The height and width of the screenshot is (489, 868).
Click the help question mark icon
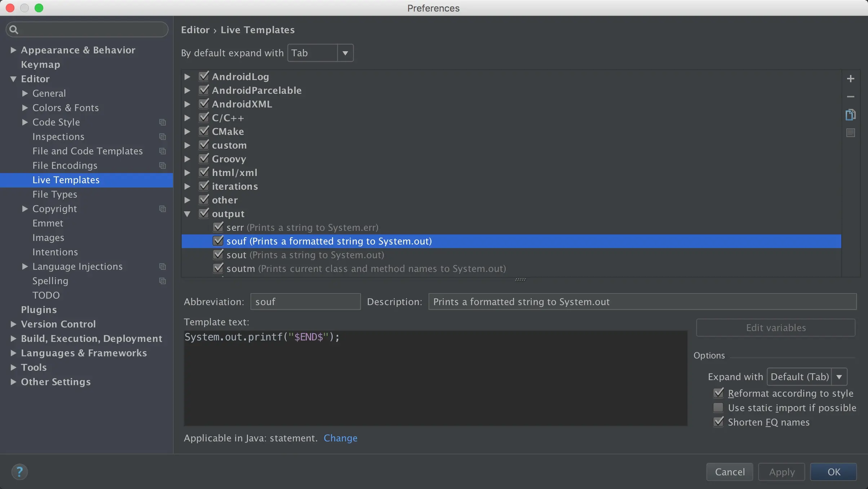(x=19, y=472)
